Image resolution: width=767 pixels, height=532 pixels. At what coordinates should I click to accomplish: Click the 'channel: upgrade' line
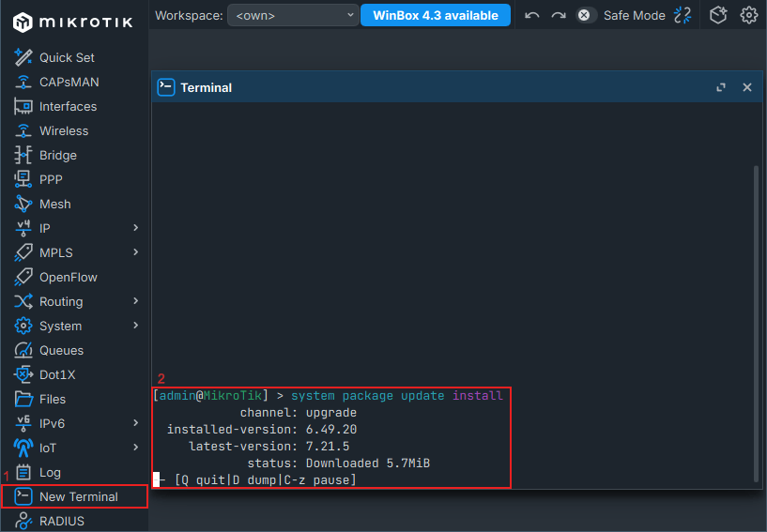[x=298, y=412]
